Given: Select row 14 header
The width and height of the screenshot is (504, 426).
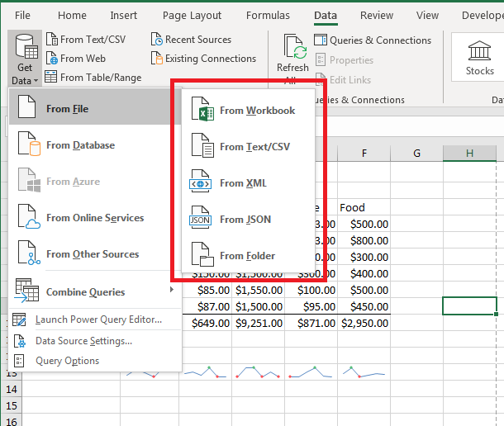Looking at the screenshot, I should pyautogui.click(x=12, y=390).
